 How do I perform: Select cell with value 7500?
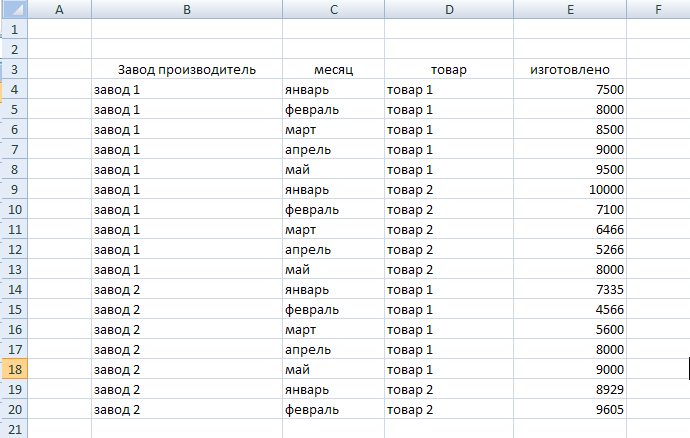coord(570,89)
